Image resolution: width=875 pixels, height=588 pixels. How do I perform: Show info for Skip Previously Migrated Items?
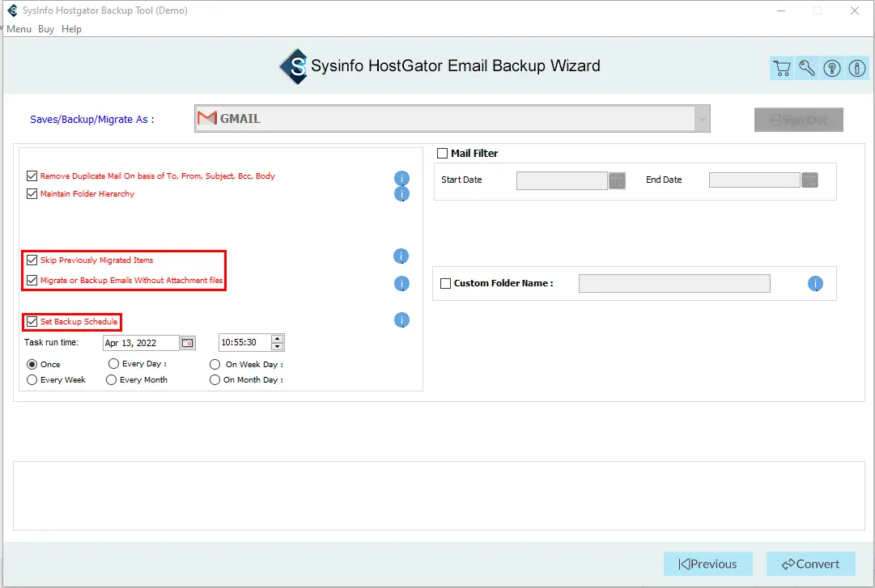(401, 256)
